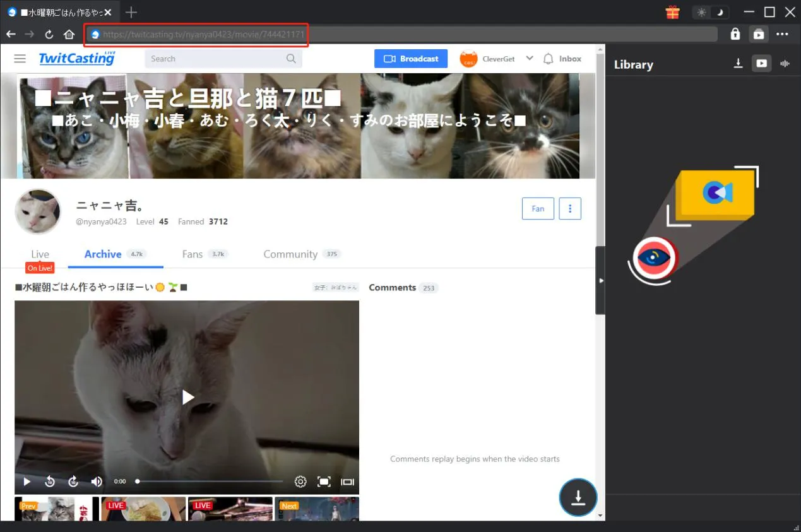Show the Library audio tab
This screenshot has height=532, width=801.
[x=785, y=63]
